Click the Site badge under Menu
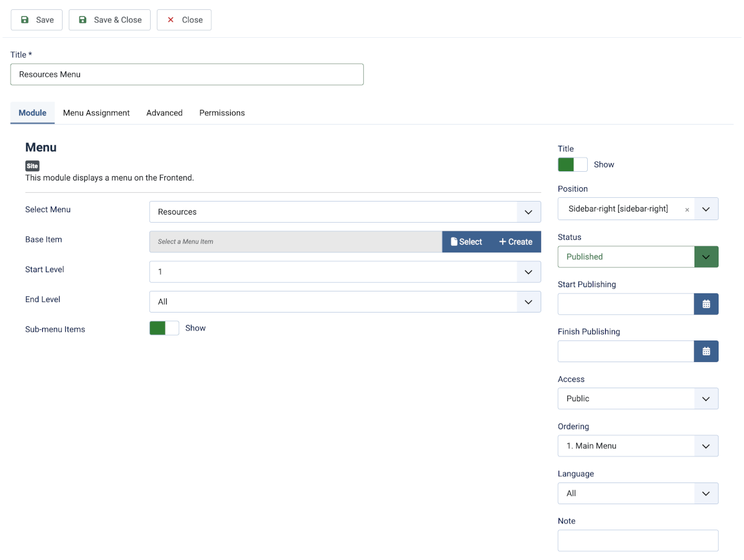 tap(32, 166)
